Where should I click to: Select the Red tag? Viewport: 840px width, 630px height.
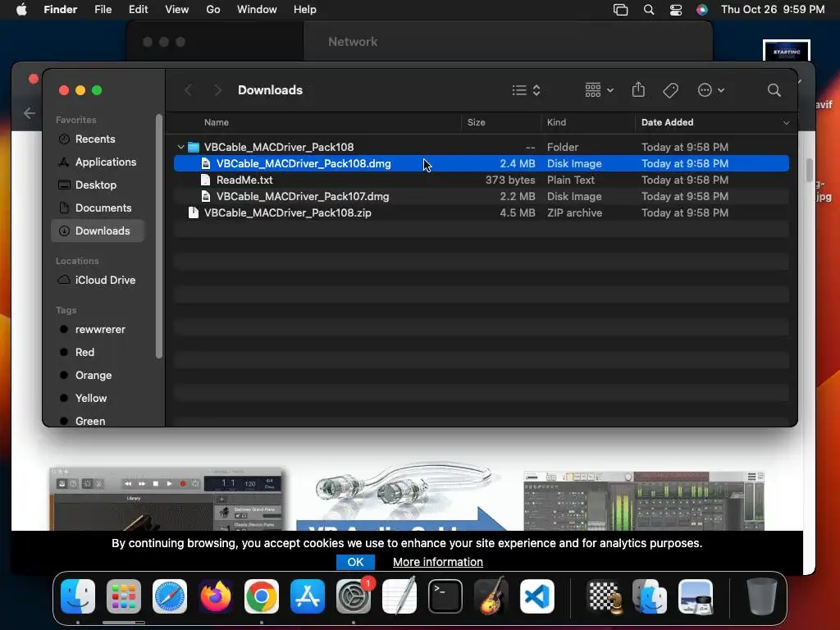pos(98,352)
